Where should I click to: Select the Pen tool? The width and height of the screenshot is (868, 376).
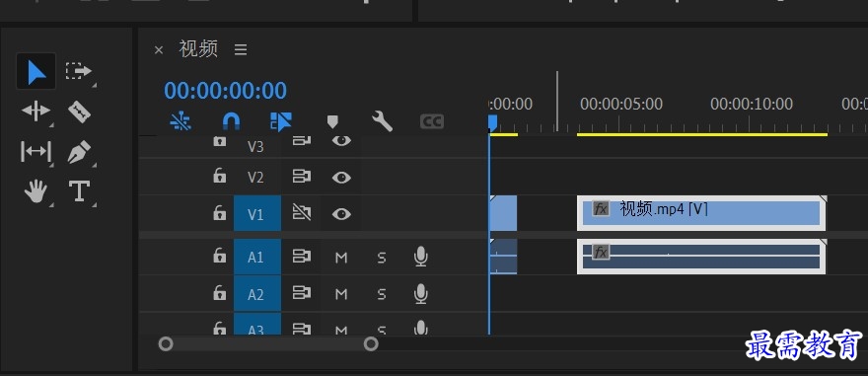coord(79,152)
